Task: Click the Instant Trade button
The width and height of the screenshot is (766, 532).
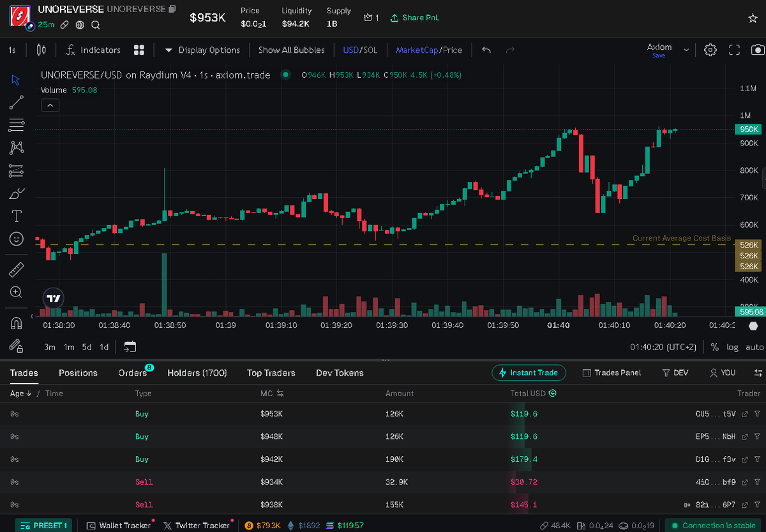Action: 529,373
